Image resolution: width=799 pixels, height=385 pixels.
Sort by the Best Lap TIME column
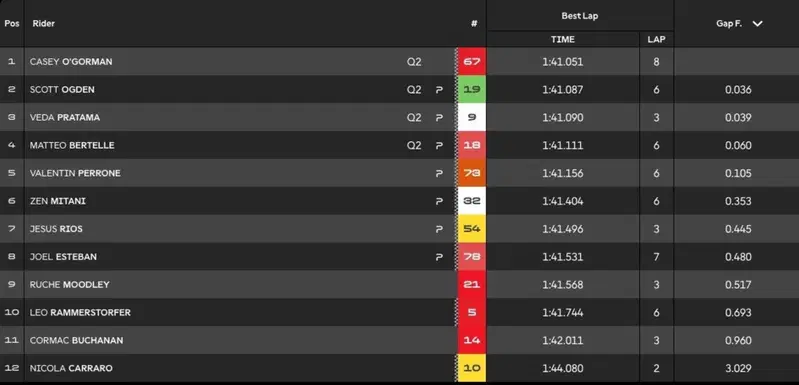563,39
